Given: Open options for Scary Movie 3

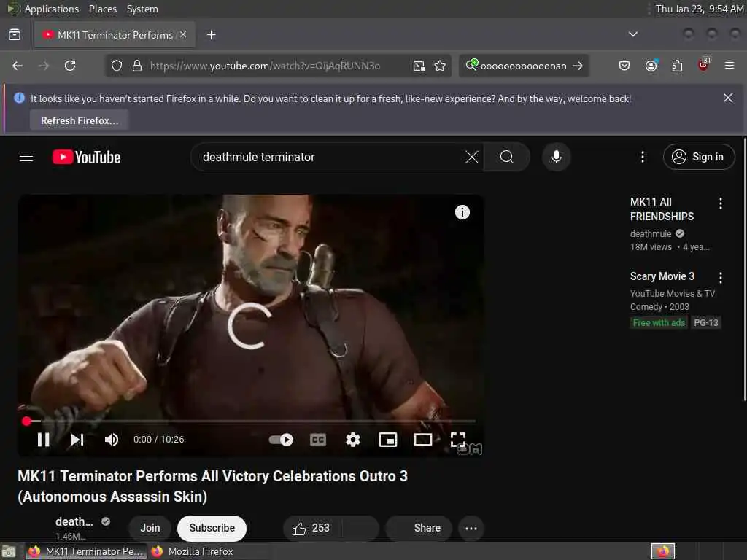Looking at the screenshot, I should coord(720,277).
